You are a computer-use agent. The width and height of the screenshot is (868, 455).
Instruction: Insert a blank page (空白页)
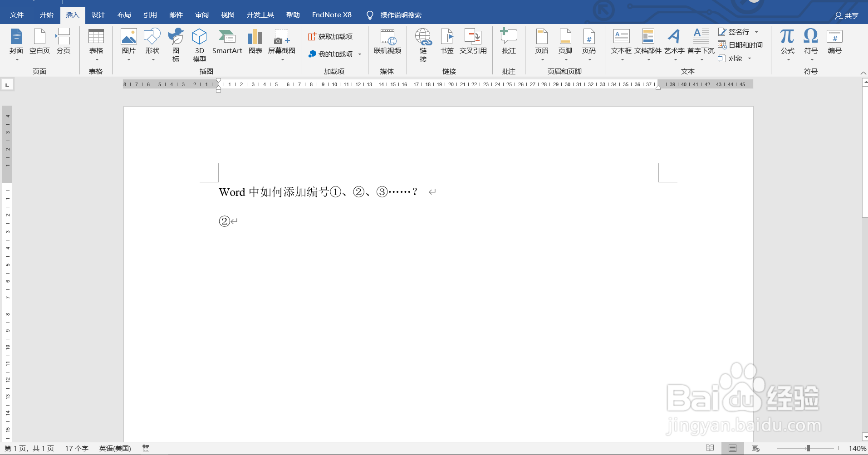[39, 42]
